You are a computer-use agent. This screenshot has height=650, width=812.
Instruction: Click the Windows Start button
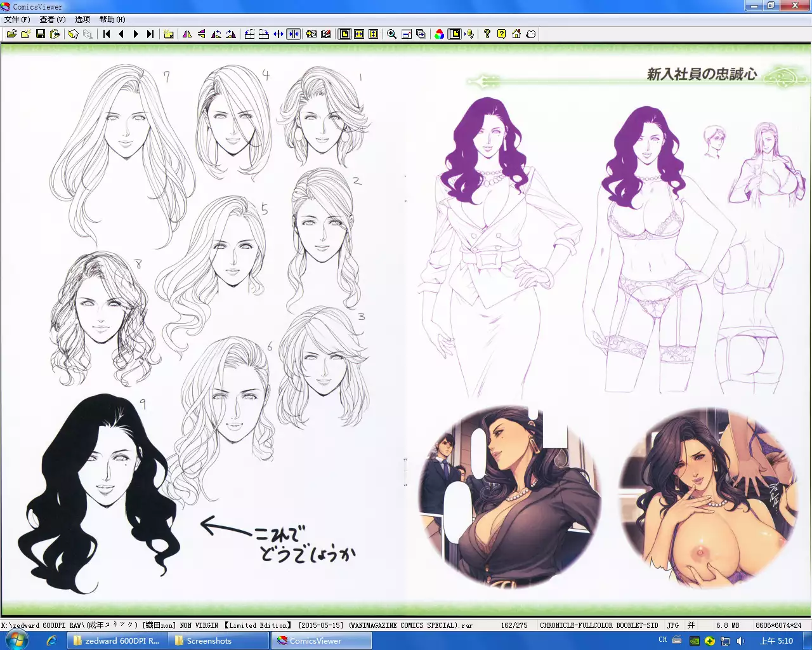point(16,640)
